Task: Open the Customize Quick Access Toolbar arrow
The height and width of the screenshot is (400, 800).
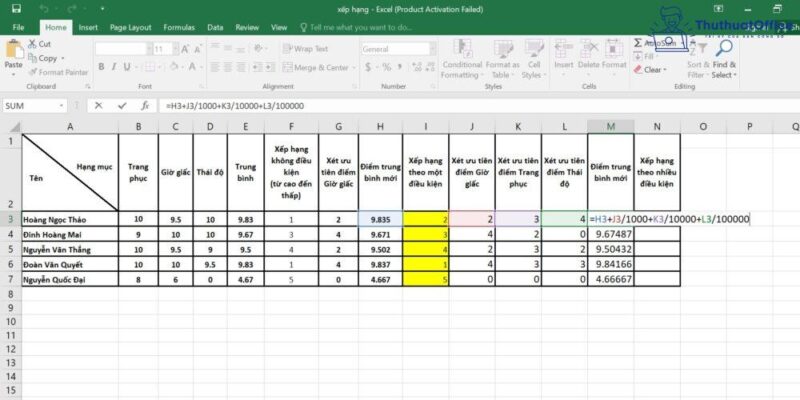Action: (x=102, y=9)
